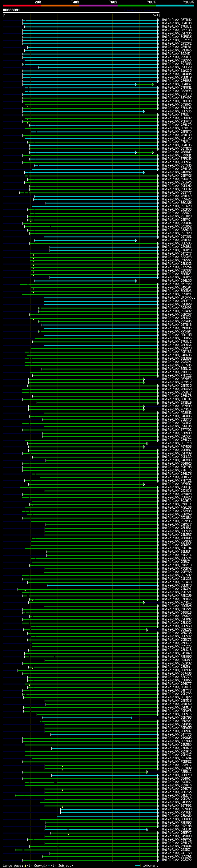The height and width of the screenshot is (868, 197).
Task: Select the UniRef100_Q9SBT1 label
Action: [176, 57]
